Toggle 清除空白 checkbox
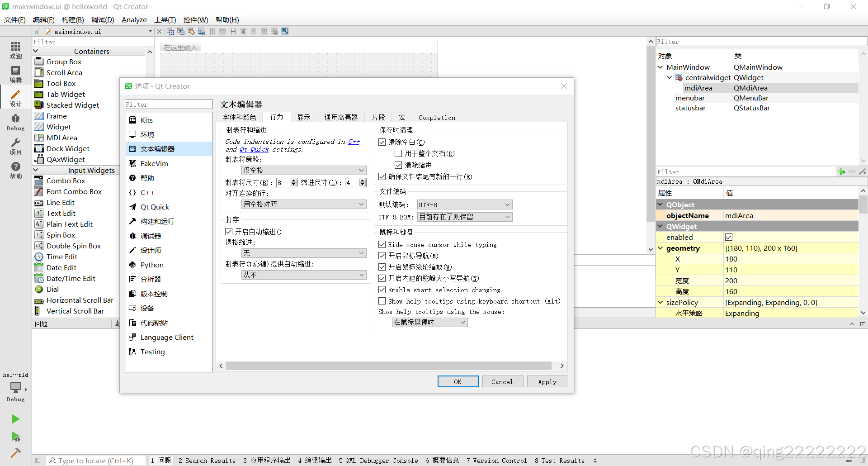The width and height of the screenshot is (868, 466). [x=382, y=142]
